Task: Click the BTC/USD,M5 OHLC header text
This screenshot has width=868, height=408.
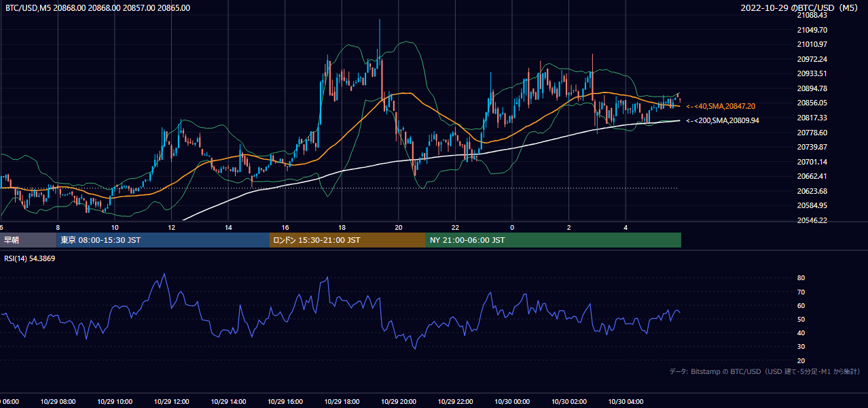Action: [x=98, y=8]
